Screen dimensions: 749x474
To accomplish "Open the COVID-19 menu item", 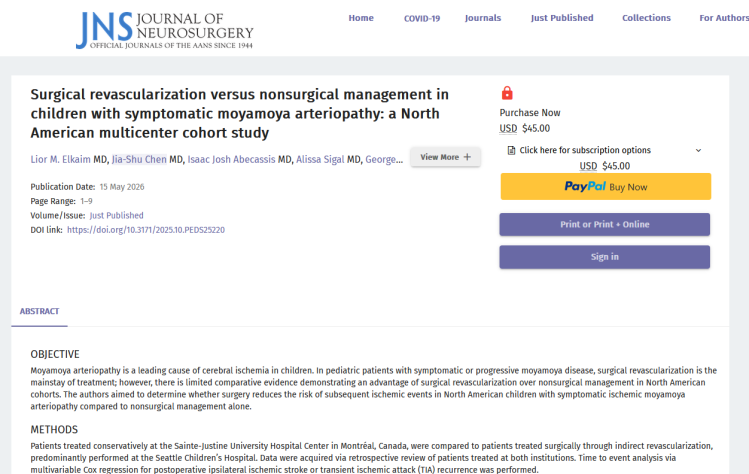I will click(x=422, y=18).
